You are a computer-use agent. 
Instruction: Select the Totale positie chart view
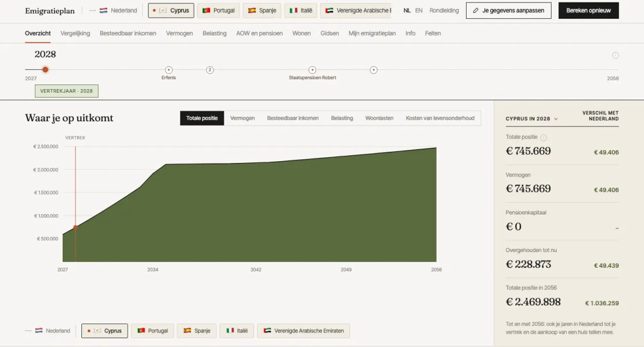pos(202,118)
